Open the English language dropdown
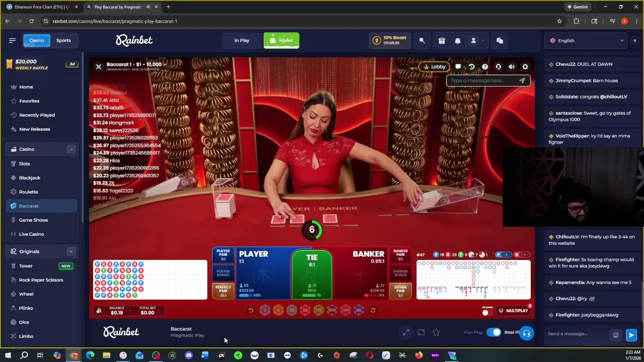Image resolution: width=644 pixels, height=362 pixels. (587, 41)
